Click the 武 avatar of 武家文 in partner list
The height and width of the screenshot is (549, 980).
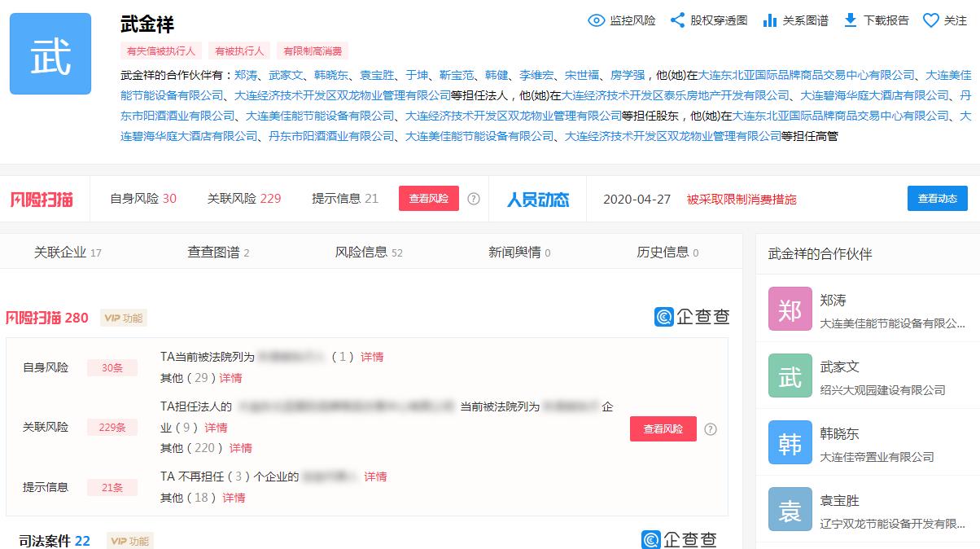790,376
